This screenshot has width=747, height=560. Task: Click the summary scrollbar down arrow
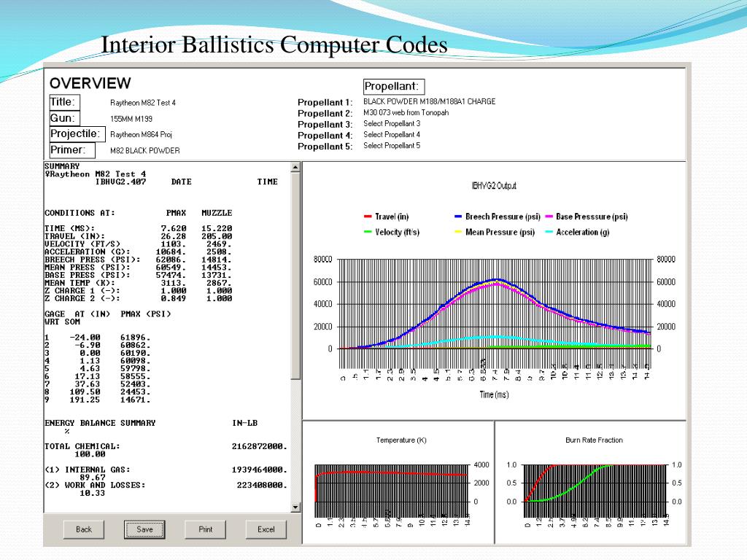tap(295, 507)
